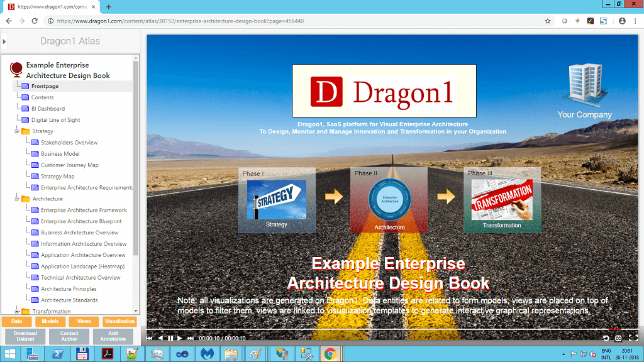The image size is (644, 362).
Task: Click the Download Dataset button
Action: (x=25, y=336)
